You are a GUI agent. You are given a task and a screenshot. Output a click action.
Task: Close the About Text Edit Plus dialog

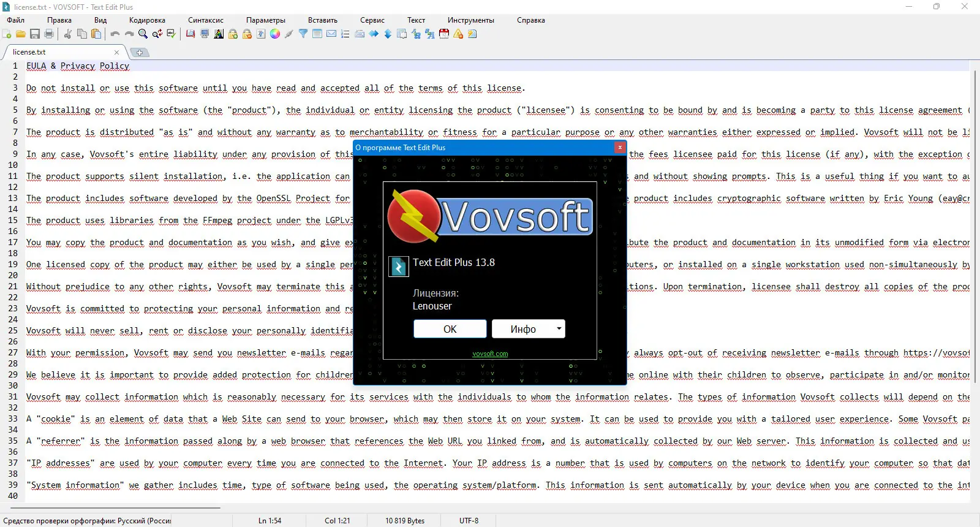(x=620, y=147)
